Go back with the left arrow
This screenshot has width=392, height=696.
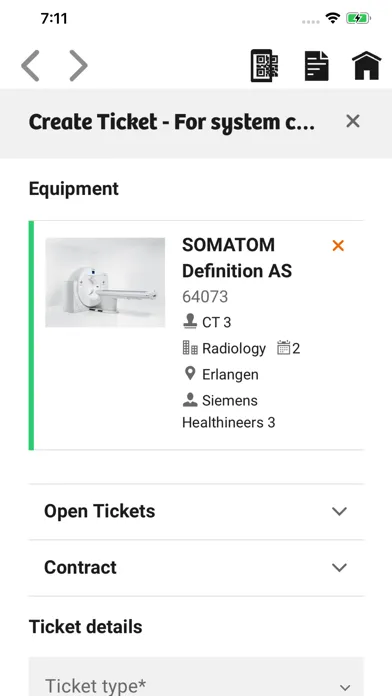30,66
